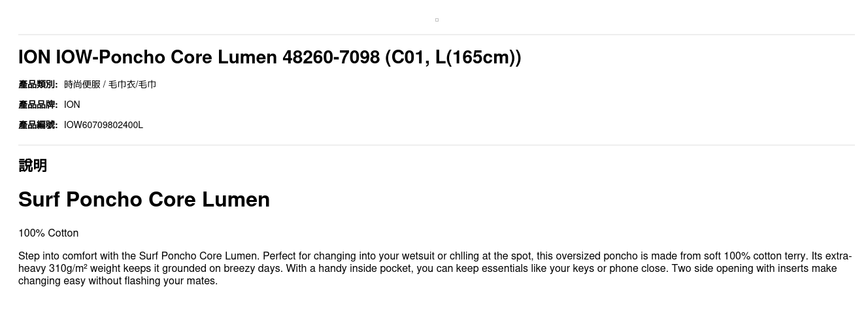The height and width of the screenshot is (317, 868).
Task: Click the '310g/m²' weight in the description
Action: 67,269
